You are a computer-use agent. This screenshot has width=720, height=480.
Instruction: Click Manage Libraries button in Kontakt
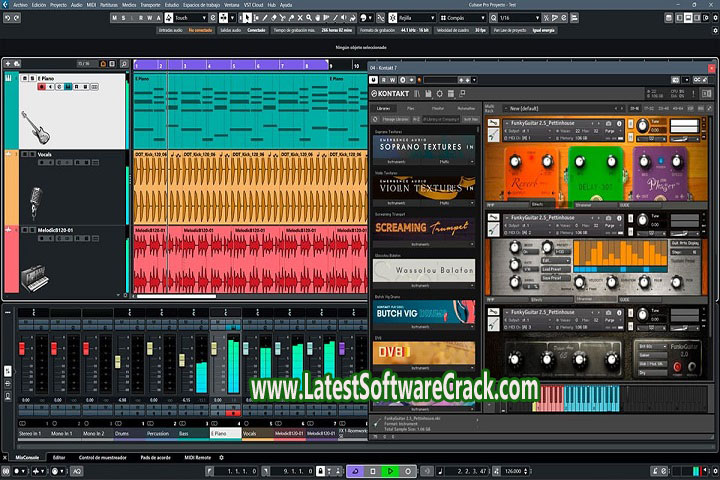coord(395,119)
